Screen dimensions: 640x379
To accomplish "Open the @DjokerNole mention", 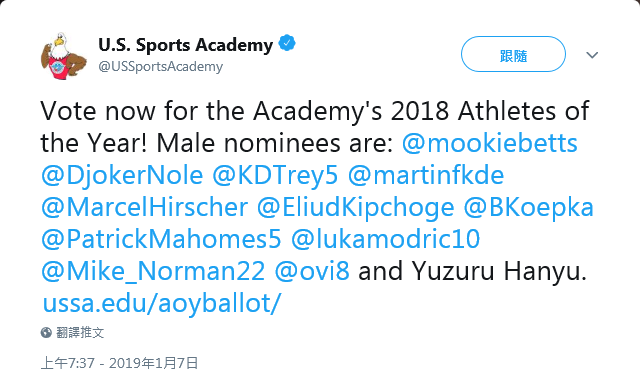I will coord(122,175).
